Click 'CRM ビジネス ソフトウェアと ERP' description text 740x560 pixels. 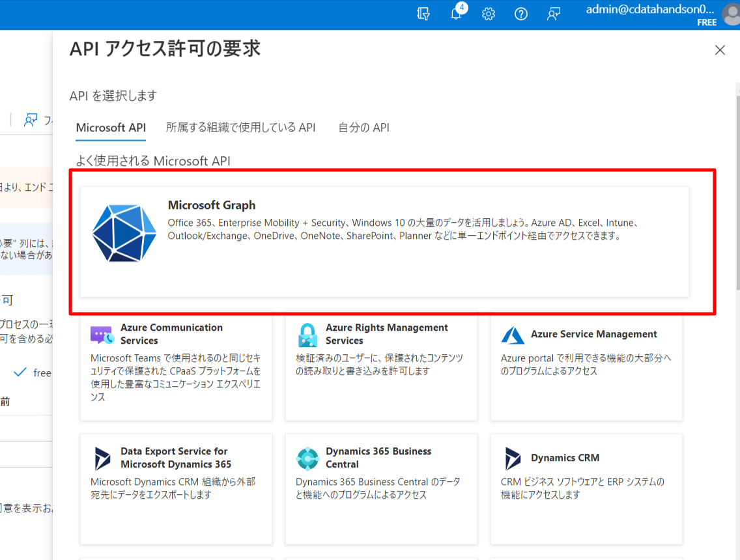(582, 488)
